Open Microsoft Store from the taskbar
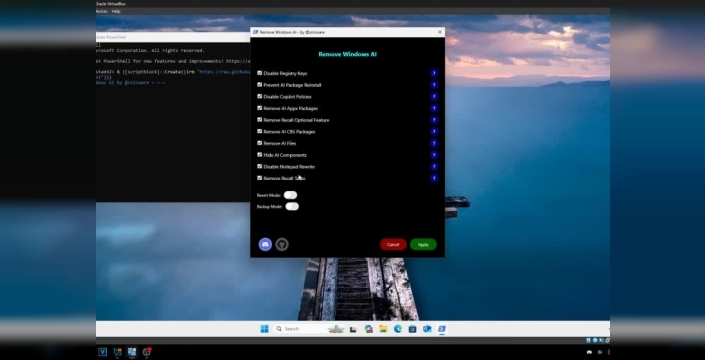705x360 pixels. 412,329
